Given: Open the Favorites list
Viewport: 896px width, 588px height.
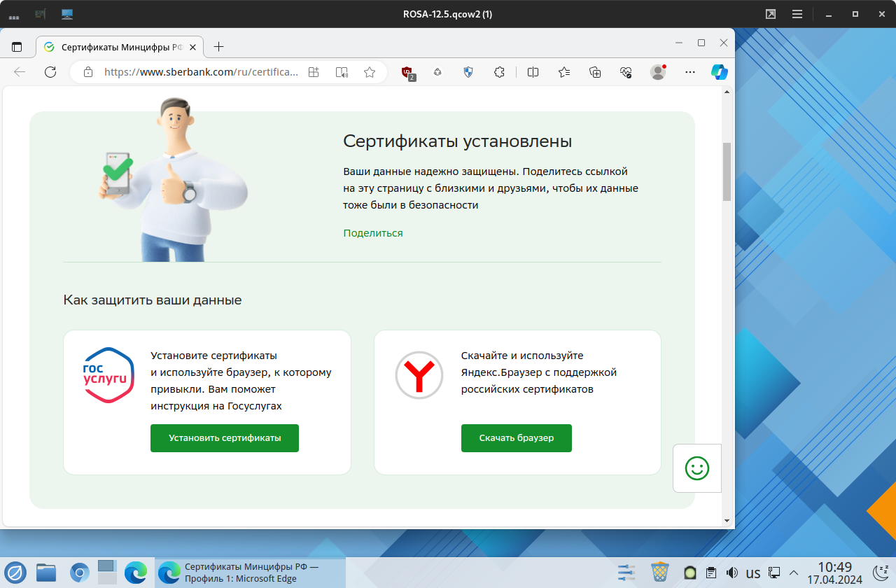Looking at the screenshot, I should pos(564,71).
